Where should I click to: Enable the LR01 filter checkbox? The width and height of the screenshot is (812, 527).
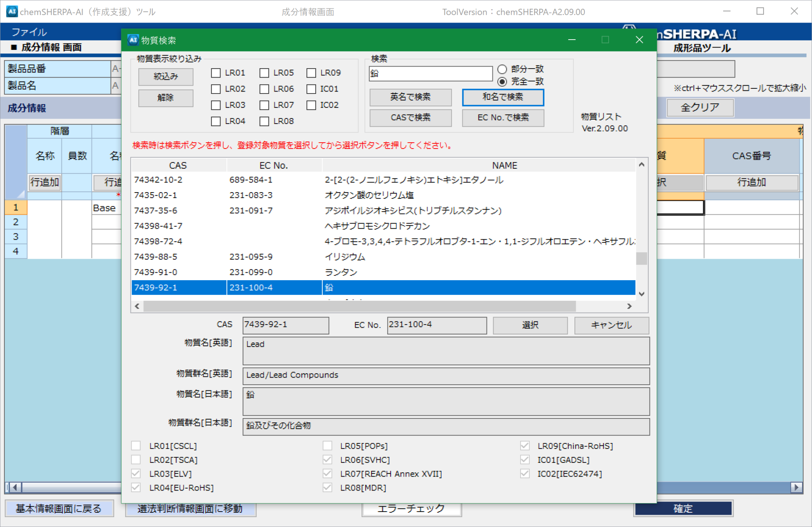pos(216,73)
